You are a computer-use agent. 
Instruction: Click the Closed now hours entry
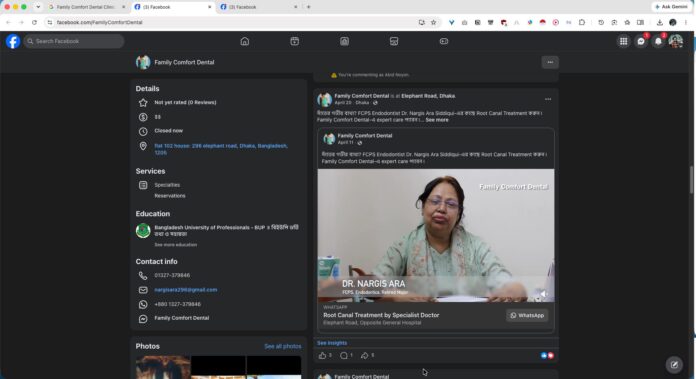pos(168,131)
